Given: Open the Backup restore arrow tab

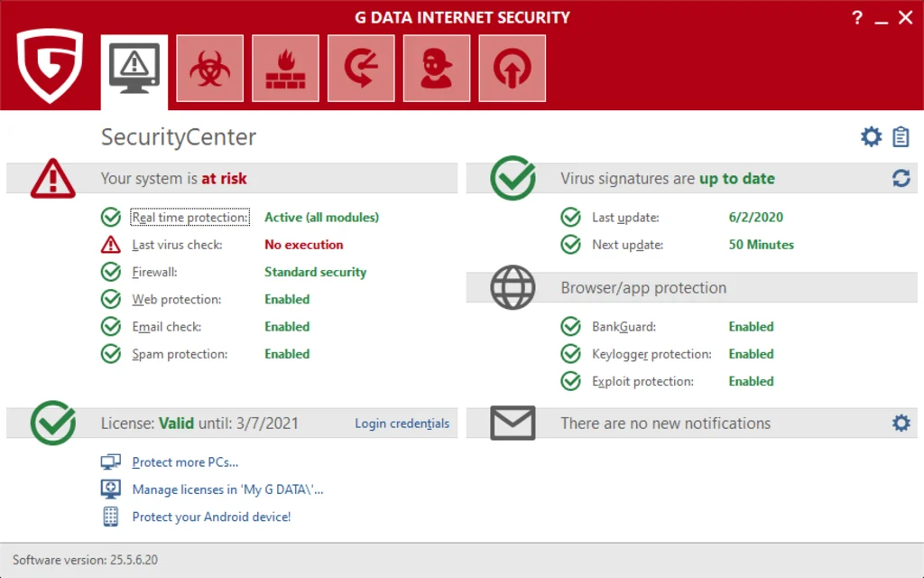Looking at the screenshot, I should pyautogui.click(x=361, y=69).
